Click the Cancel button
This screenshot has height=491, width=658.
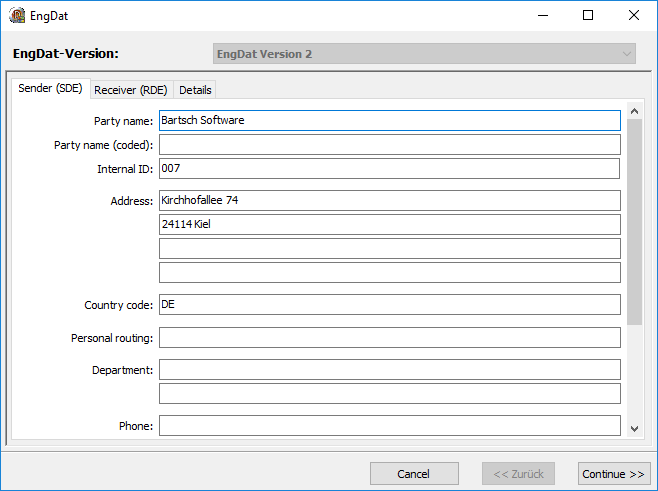(x=414, y=474)
